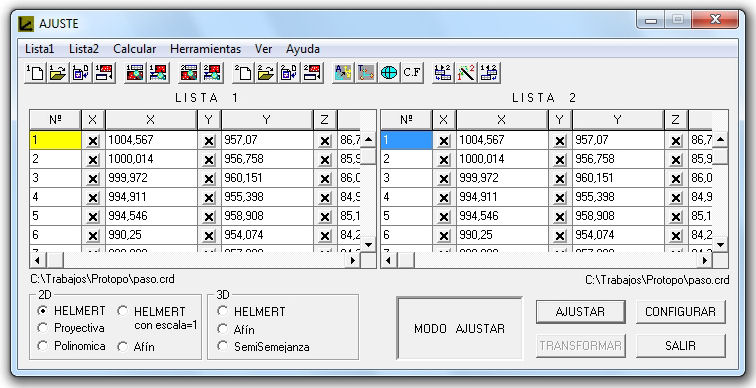This screenshot has width=756, height=388.
Task: Open the Ver menu
Action: (263, 49)
